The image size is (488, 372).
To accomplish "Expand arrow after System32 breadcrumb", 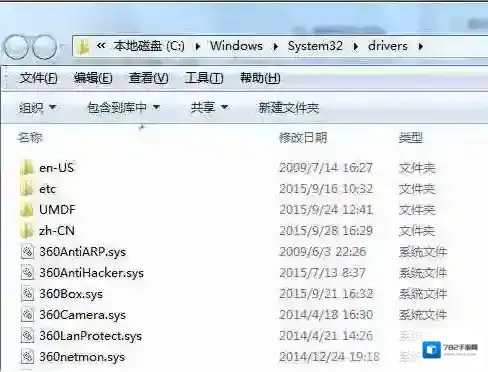I will [x=355, y=46].
